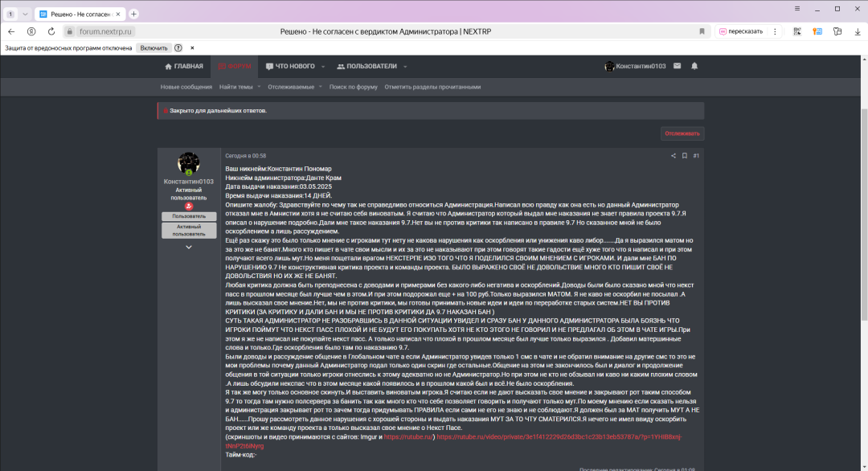Enable malware protection with Включить button
Image resolution: width=868 pixels, height=471 pixels.
click(154, 48)
